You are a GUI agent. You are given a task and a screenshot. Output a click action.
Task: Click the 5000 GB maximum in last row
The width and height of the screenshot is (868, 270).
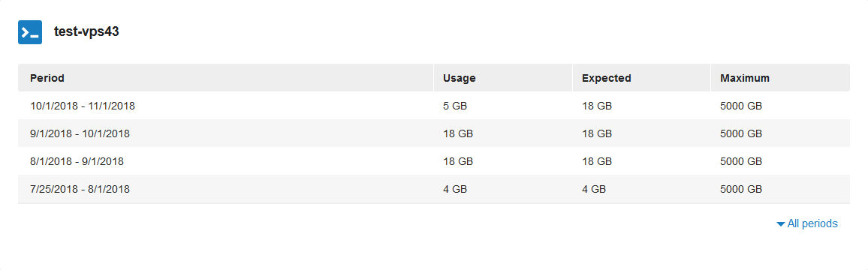pos(741,189)
